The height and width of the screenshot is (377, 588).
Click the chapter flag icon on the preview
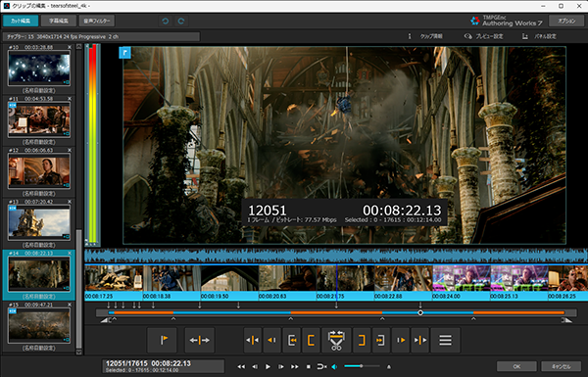coord(124,53)
